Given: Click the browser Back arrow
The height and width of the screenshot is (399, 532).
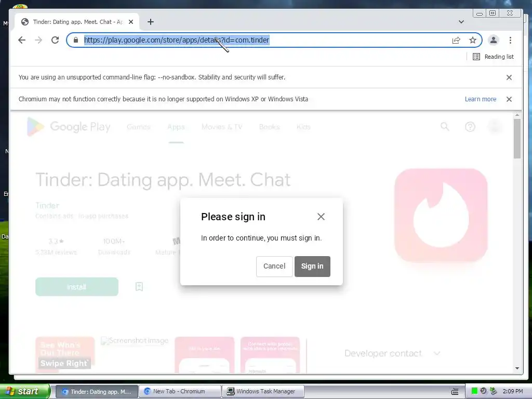Looking at the screenshot, I should pos(22,40).
